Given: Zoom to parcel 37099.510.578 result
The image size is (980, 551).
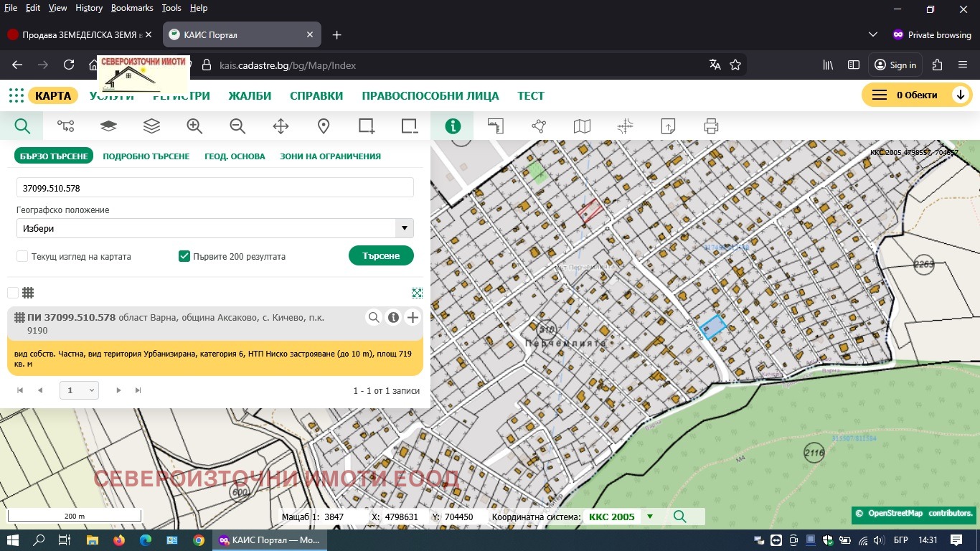Looking at the screenshot, I should tap(374, 318).
